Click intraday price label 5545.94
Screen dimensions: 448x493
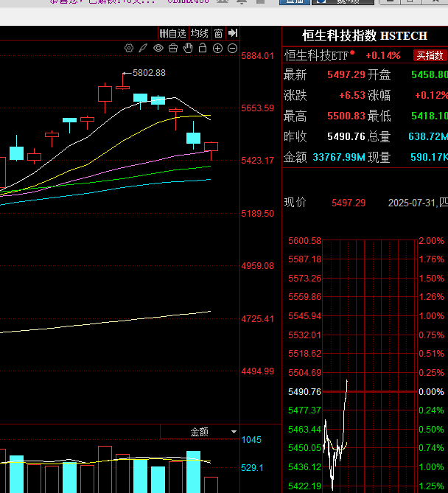coord(304,316)
